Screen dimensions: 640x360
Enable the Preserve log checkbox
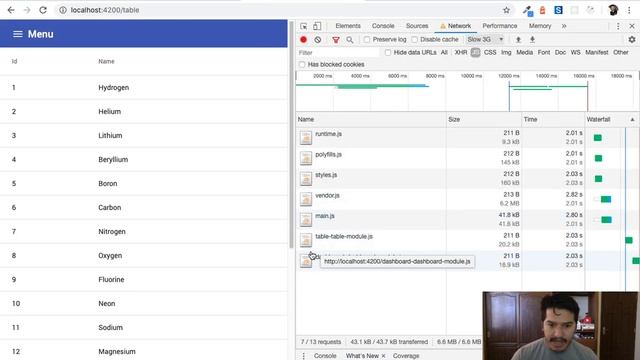pos(367,40)
